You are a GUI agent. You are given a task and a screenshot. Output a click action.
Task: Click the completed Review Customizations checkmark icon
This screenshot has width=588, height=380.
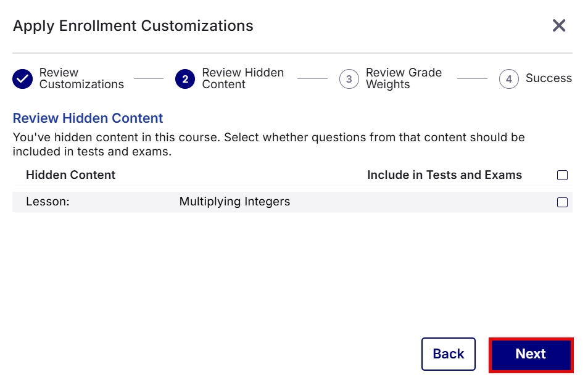[22, 79]
